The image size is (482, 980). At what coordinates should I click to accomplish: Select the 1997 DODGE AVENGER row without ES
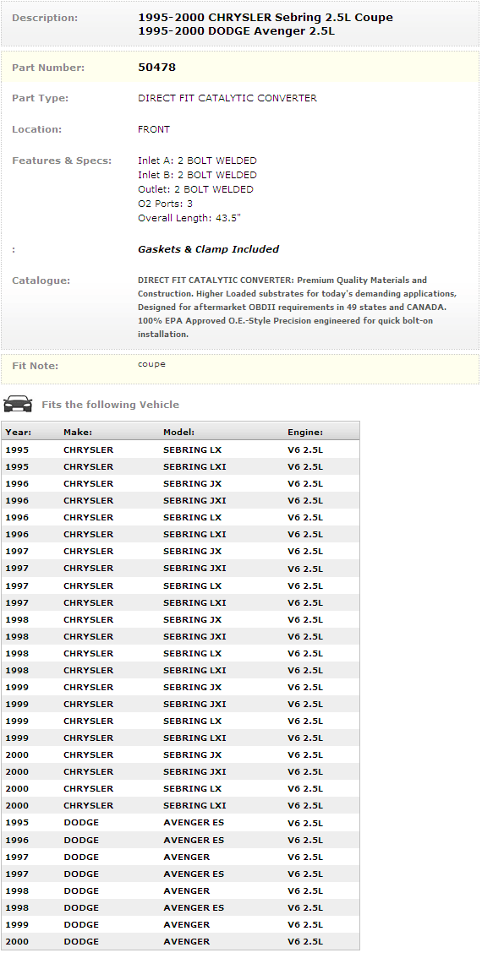click(x=180, y=857)
